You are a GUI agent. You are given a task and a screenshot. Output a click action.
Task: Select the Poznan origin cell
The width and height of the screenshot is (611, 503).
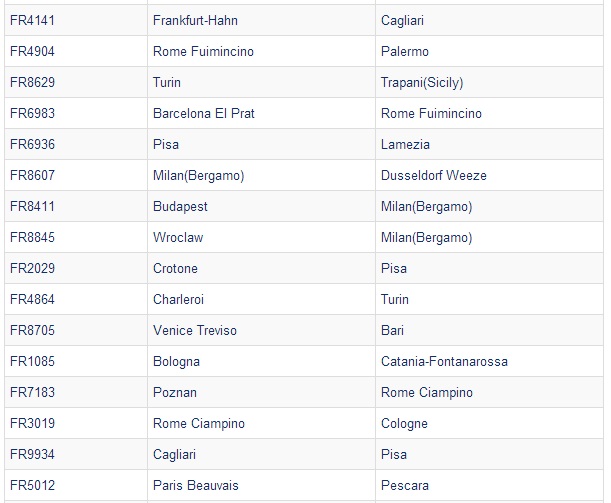(261, 392)
